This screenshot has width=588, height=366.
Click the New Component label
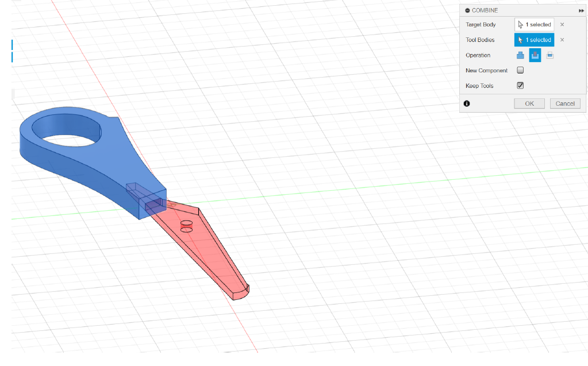point(486,71)
